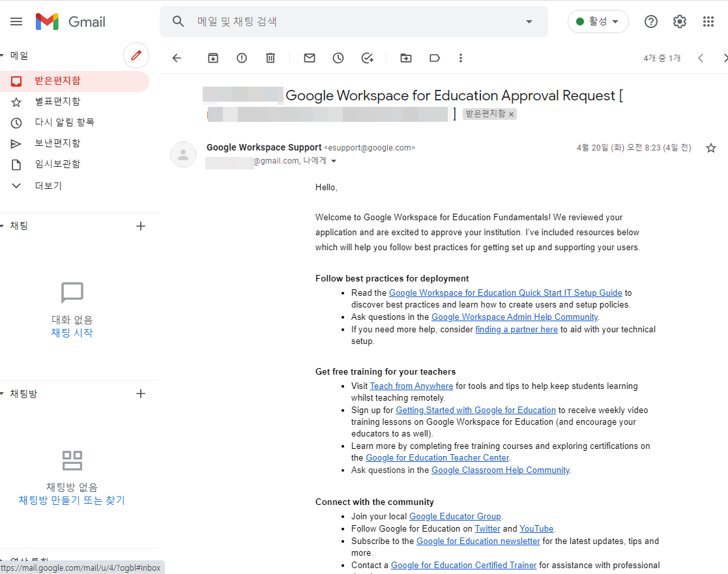Delete this email with the trash icon
Viewport: 728px width, 574px height.
(x=270, y=58)
